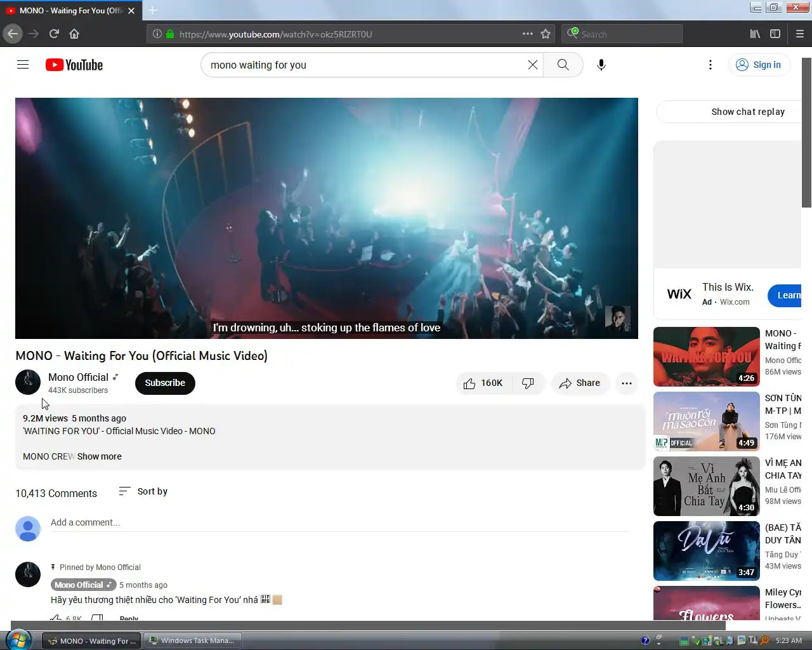
Task: Clear the search text with X icon
Action: point(533,65)
